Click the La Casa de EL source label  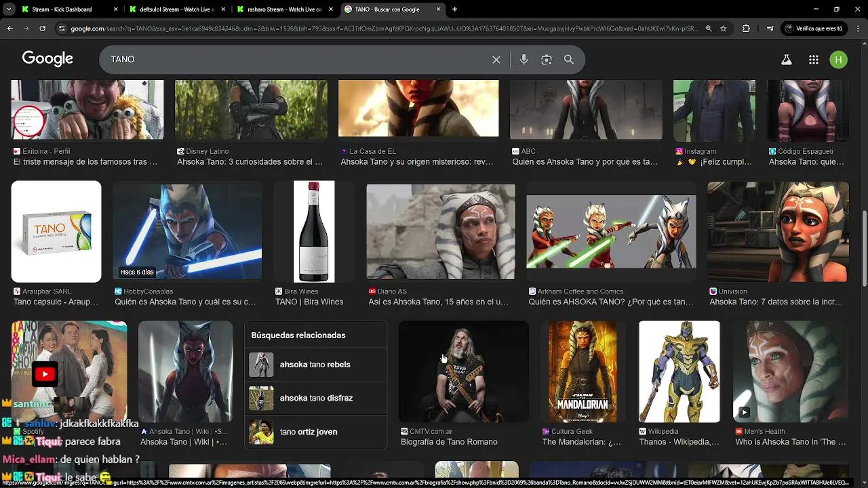click(368, 151)
